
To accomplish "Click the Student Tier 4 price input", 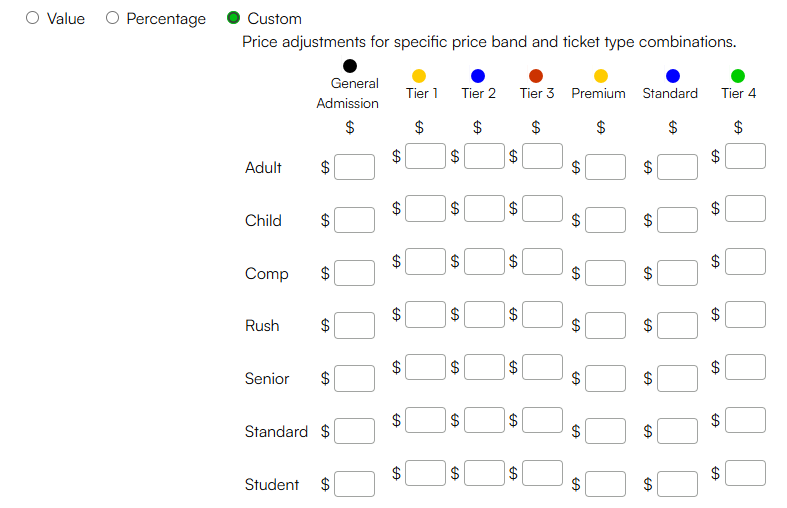I will [x=745, y=473].
